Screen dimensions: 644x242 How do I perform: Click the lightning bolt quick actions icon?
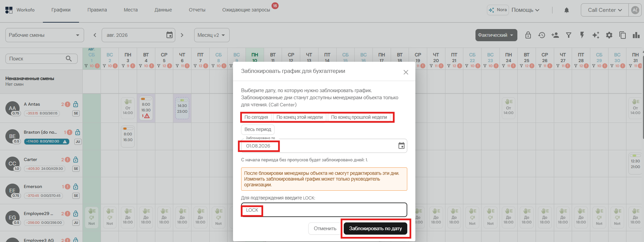[582, 35]
